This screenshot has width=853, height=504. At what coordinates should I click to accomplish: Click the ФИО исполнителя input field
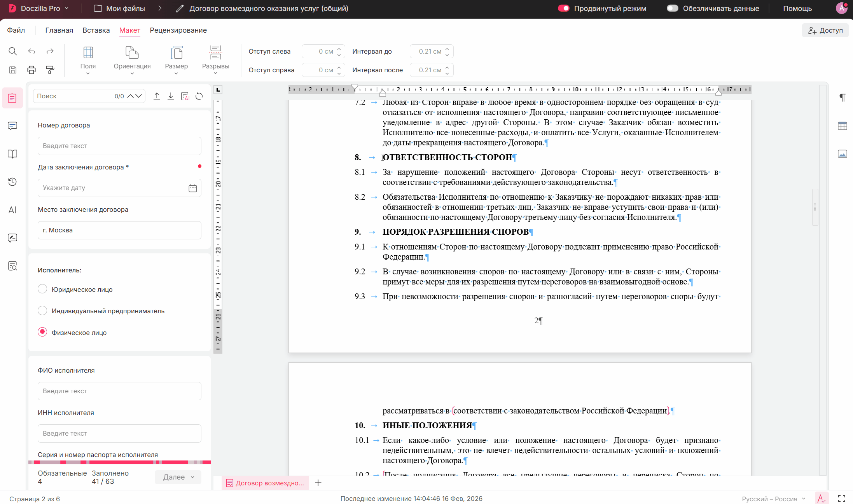tap(119, 391)
